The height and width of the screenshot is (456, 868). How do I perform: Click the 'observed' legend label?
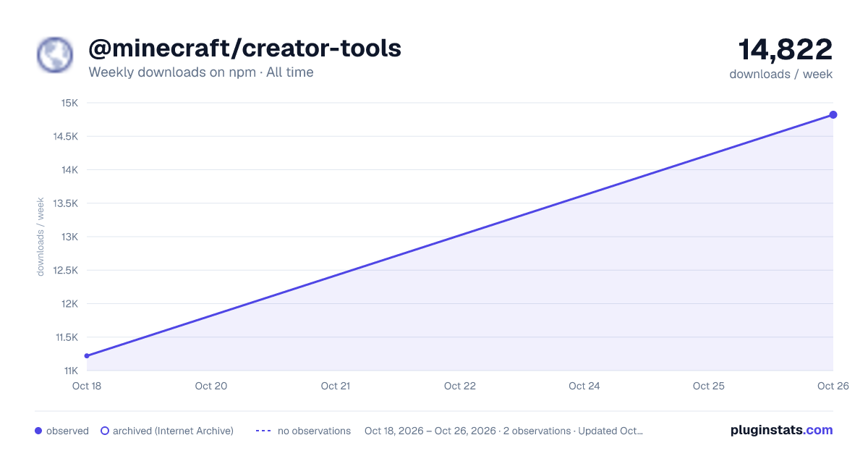pyautogui.click(x=67, y=431)
